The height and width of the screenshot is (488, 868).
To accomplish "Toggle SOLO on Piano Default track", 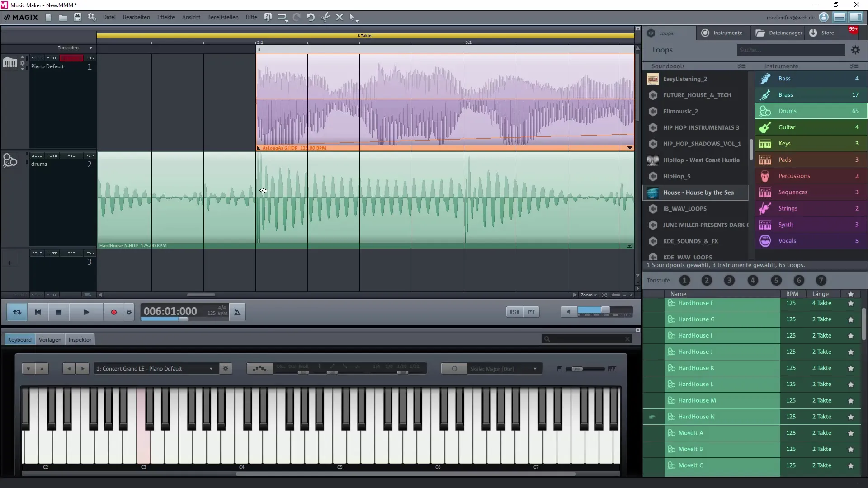I will click(x=37, y=58).
